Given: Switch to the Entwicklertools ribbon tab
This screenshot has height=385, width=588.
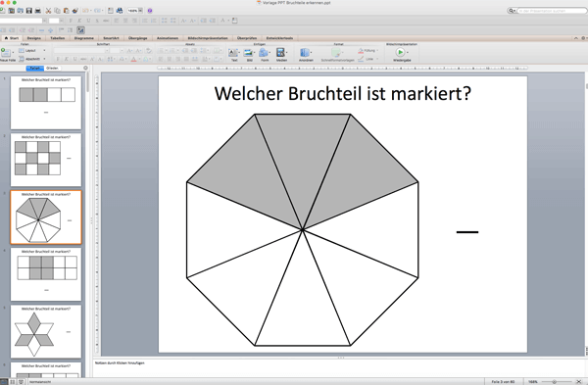Looking at the screenshot, I should pyautogui.click(x=279, y=38).
